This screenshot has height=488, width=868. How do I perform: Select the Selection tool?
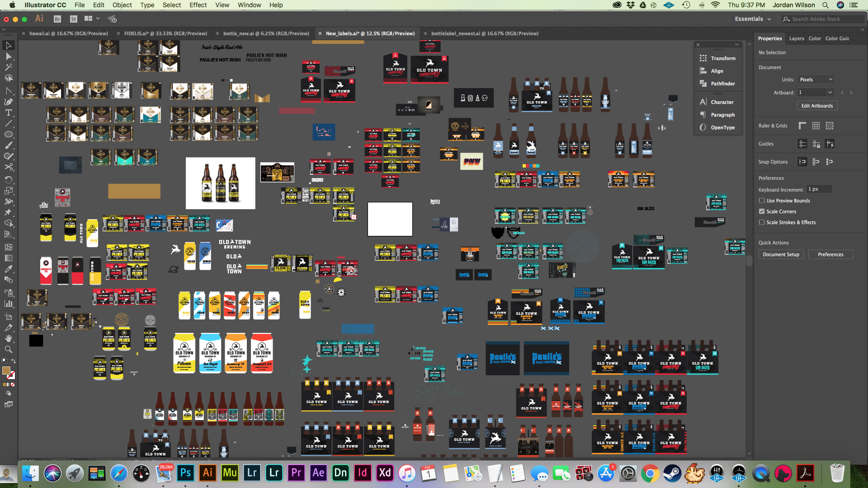pyautogui.click(x=8, y=45)
